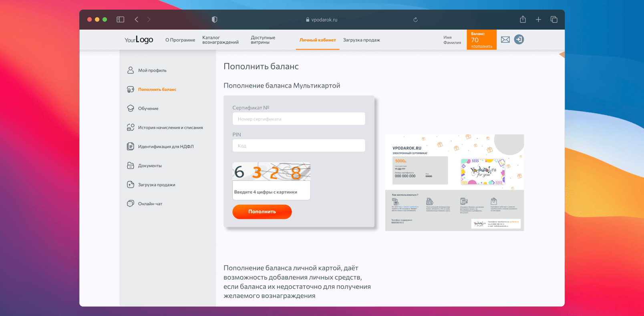Image resolution: width=644 pixels, height=316 pixels.
Task: Click the orange 'Пополнить' button
Action: click(x=262, y=212)
